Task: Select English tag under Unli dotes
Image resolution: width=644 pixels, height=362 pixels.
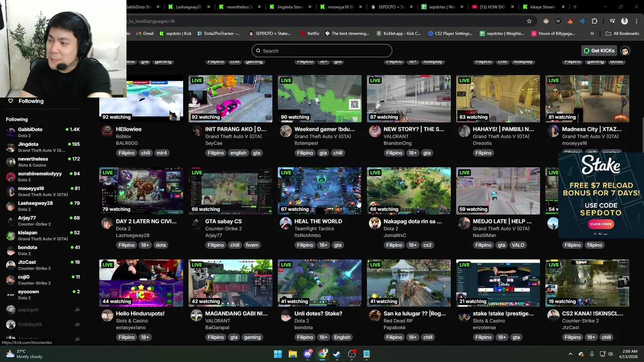Action: pos(342,337)
